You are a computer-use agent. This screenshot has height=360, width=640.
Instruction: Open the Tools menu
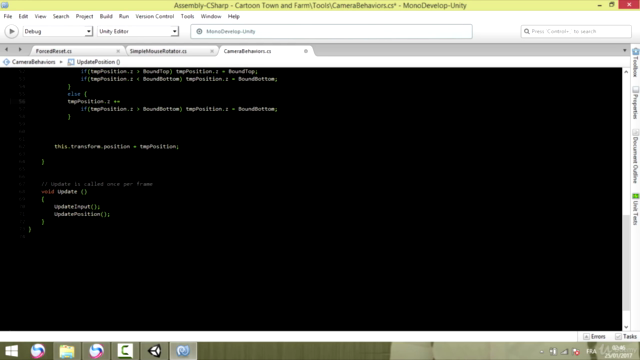[187, 16]
